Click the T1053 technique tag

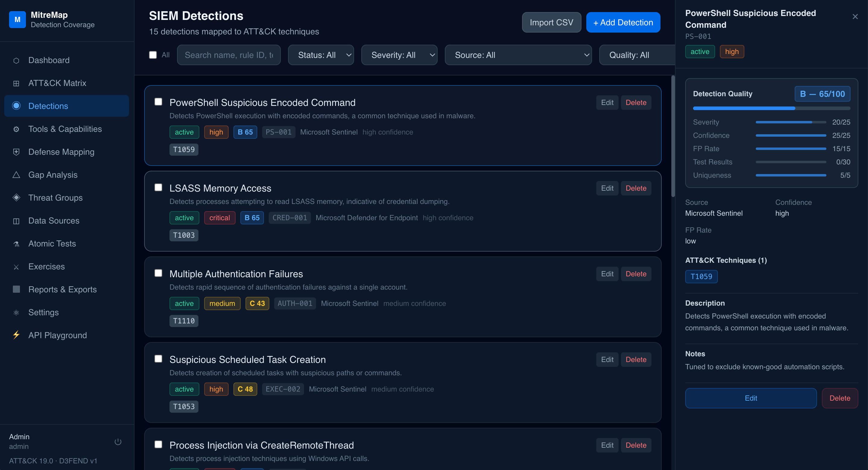point(184,407)
